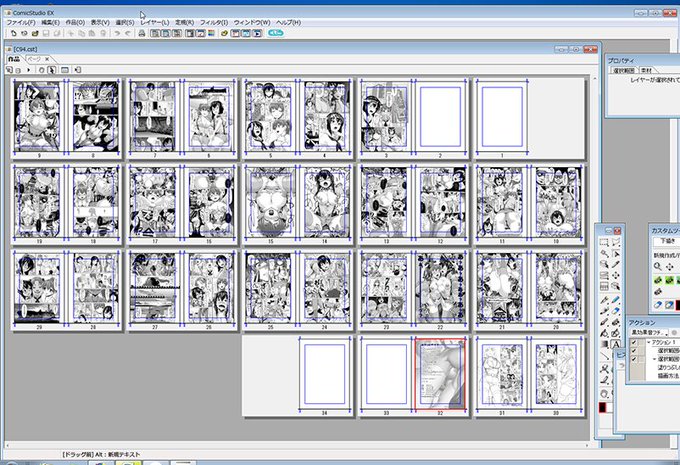The image size is (680, 465).
Task: Open the 下描き dropdown in custom tool panel
Action: [666, 241]
